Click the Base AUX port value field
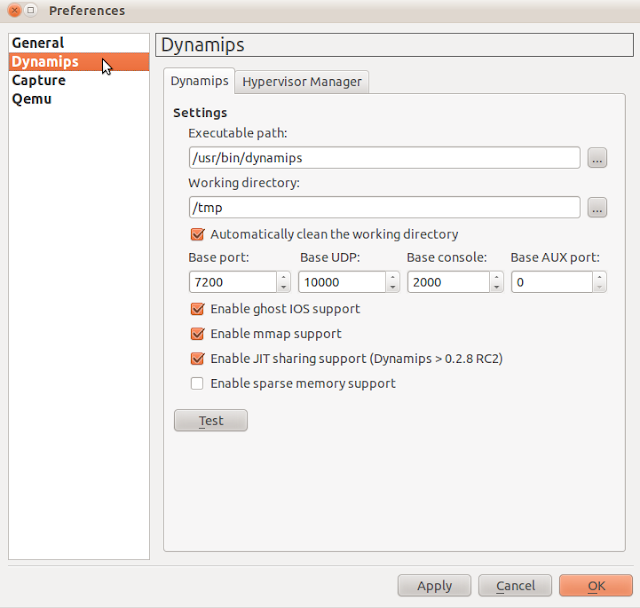The height and width of the screenshot is (608, 640). pos(552,282)
